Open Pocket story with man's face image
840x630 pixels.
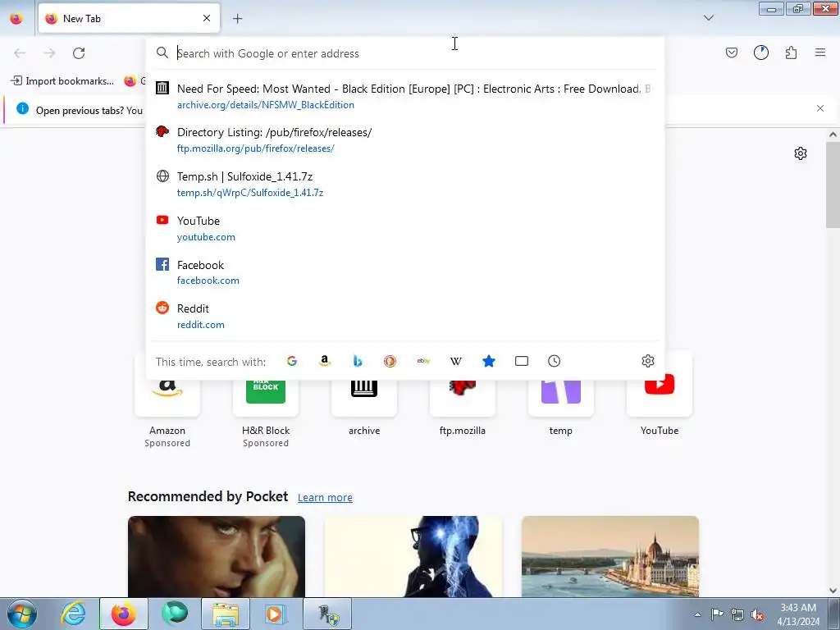click(x=217, y=556)
